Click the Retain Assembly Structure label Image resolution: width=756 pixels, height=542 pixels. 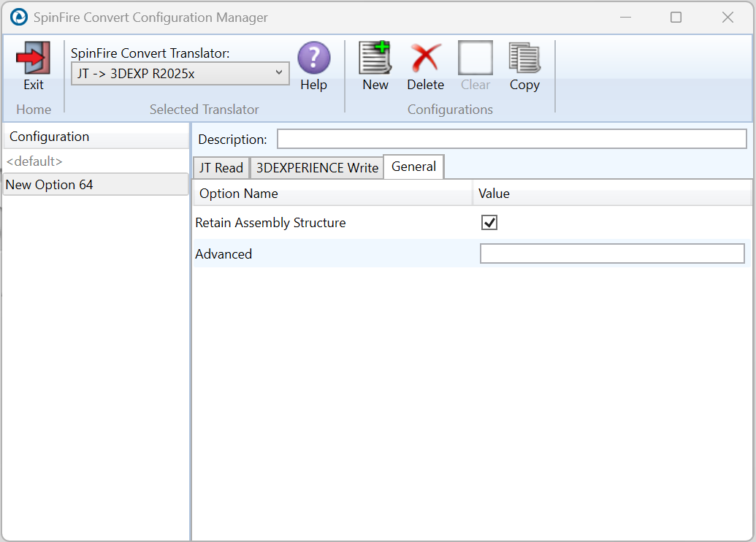pos(270,223)
